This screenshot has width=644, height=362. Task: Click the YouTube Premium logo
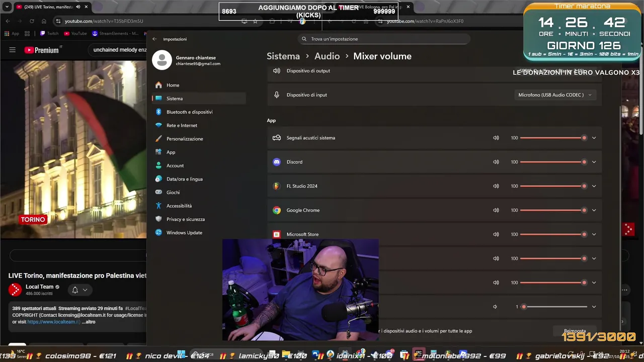click(42, 50)
